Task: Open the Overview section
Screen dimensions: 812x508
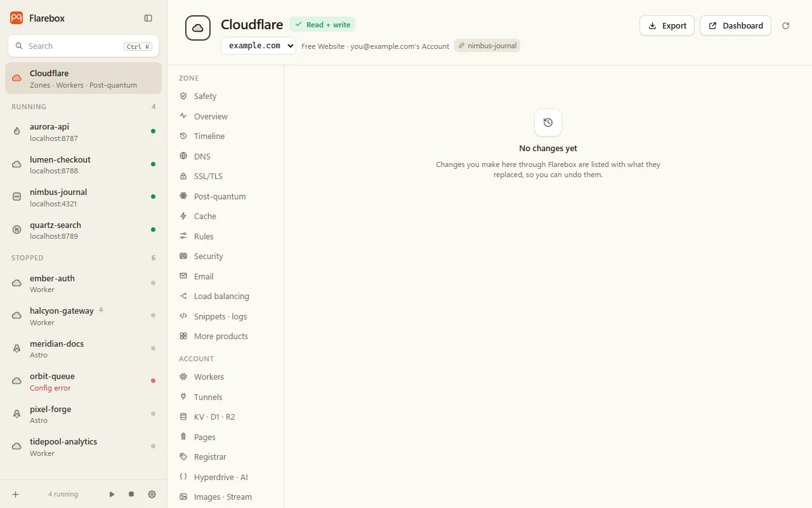Action: pos(225,116)
